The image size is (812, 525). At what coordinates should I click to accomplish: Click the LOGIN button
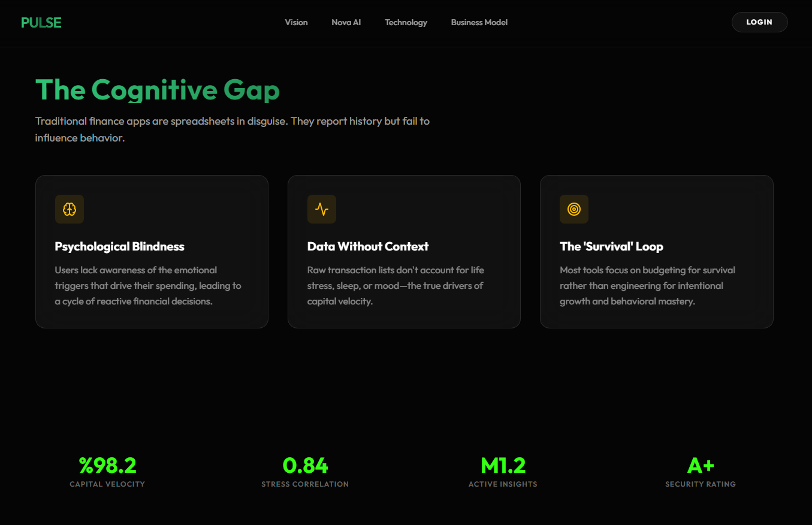(759, 22)
